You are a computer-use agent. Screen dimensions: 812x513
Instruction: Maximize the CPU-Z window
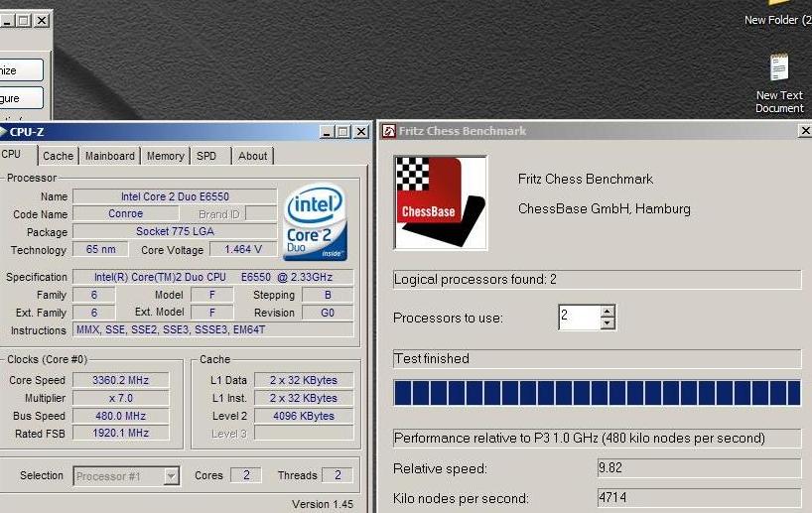click(x=342, y=132)
